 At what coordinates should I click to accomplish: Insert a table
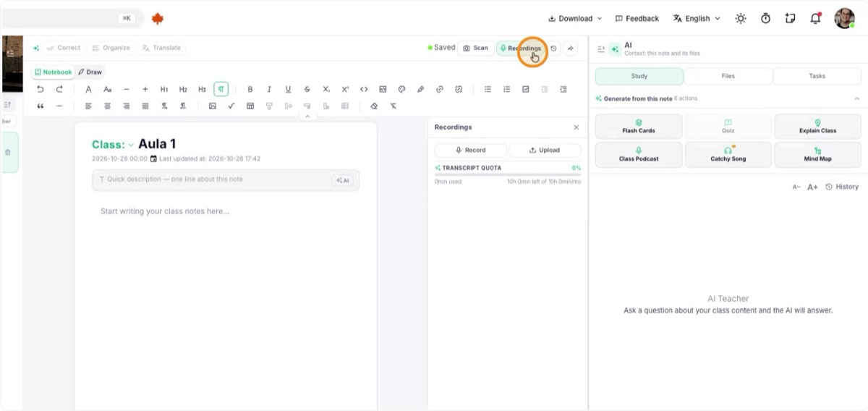(x=250, y=106)
